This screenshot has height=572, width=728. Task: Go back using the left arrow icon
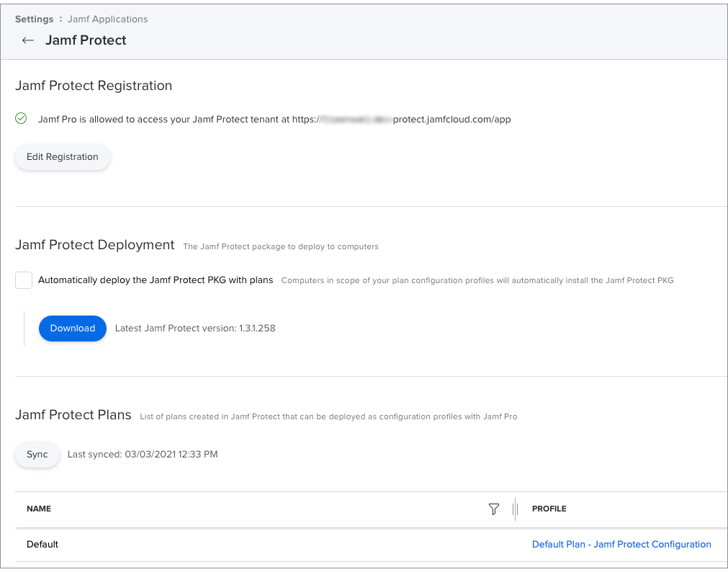click(28, 40)
